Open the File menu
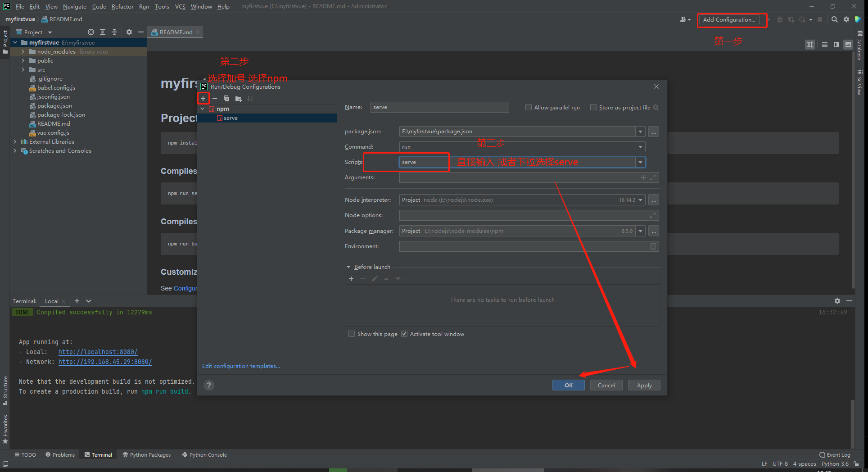The width and height of the screenshot is (868, 472). pos(20,6)
